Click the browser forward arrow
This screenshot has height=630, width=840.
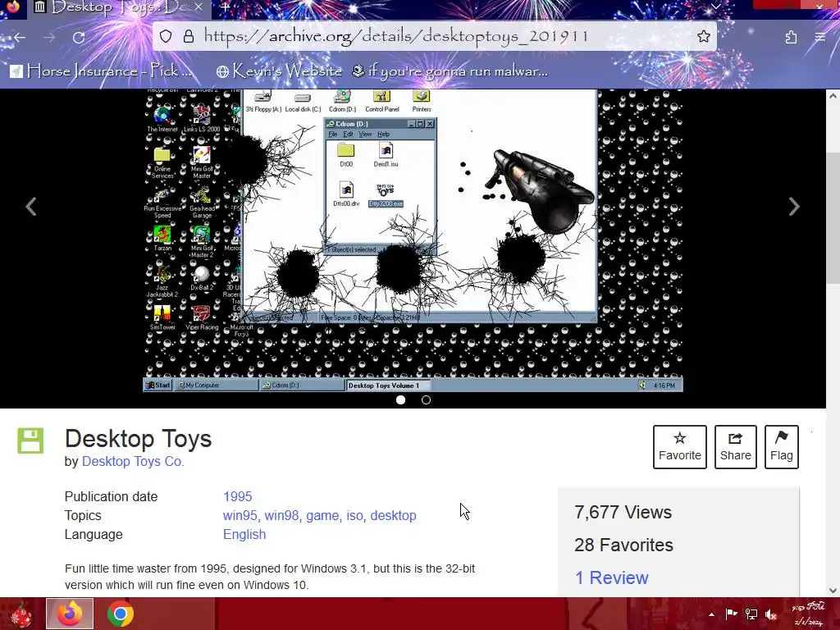pyautogui.click(x=48, y=37)
